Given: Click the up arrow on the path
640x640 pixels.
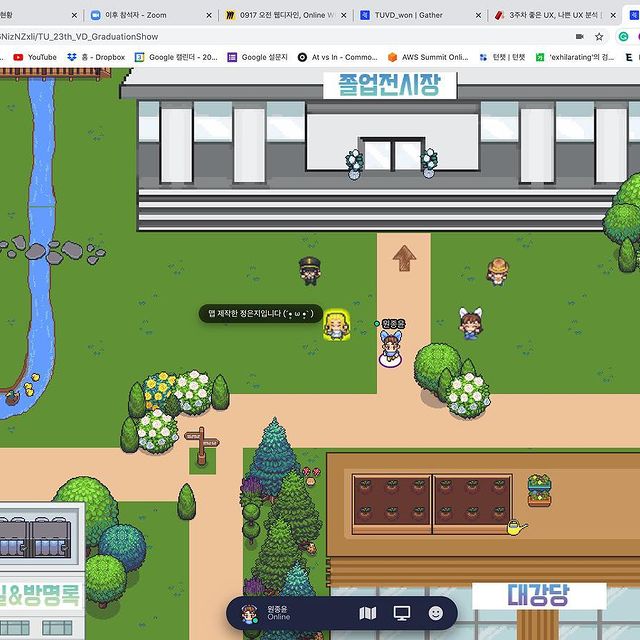Looking at the screenshot, I should (404, 258).
